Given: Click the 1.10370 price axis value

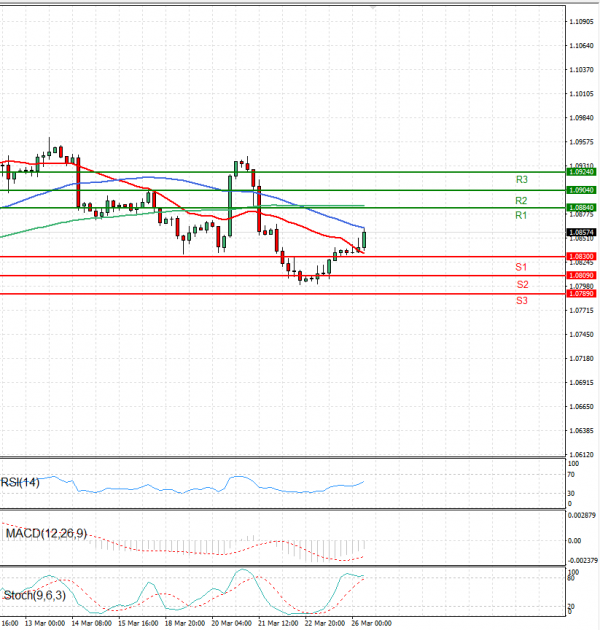Looking at the screenshot, I should (x=582, y=70).
